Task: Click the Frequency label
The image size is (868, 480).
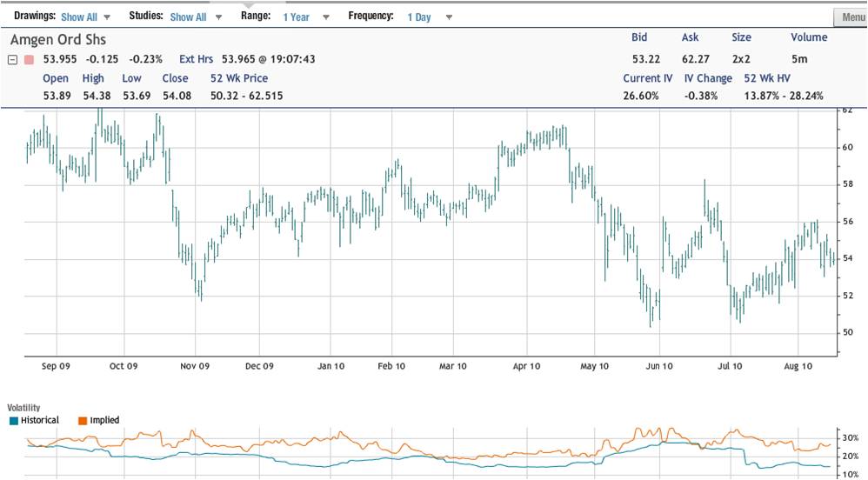Action: tap(371, 16)
